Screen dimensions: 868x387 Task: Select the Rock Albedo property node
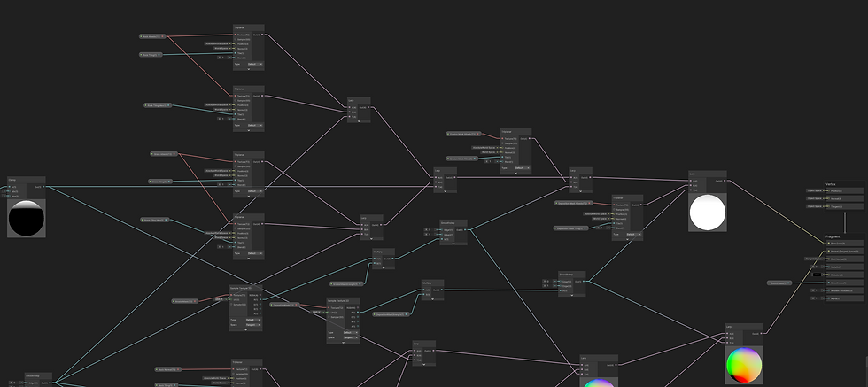(x=152, y=36)
